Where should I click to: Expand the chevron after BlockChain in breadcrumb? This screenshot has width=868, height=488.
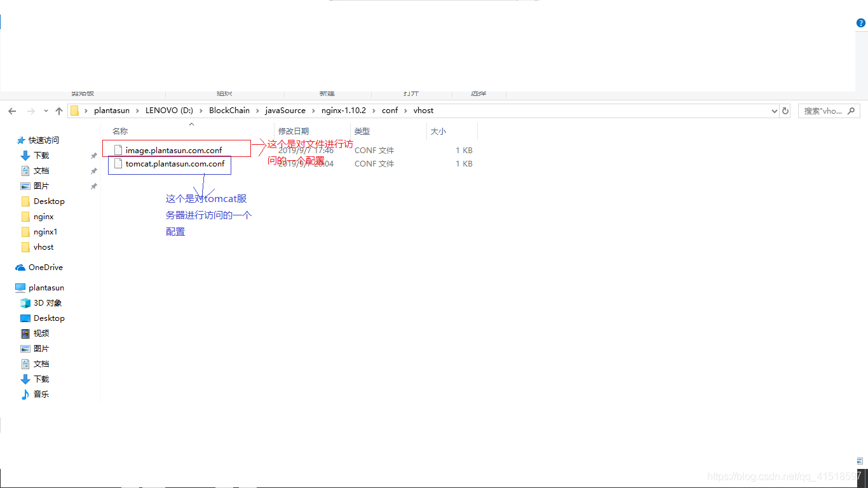pyautogui.click(x=257, y=111)
